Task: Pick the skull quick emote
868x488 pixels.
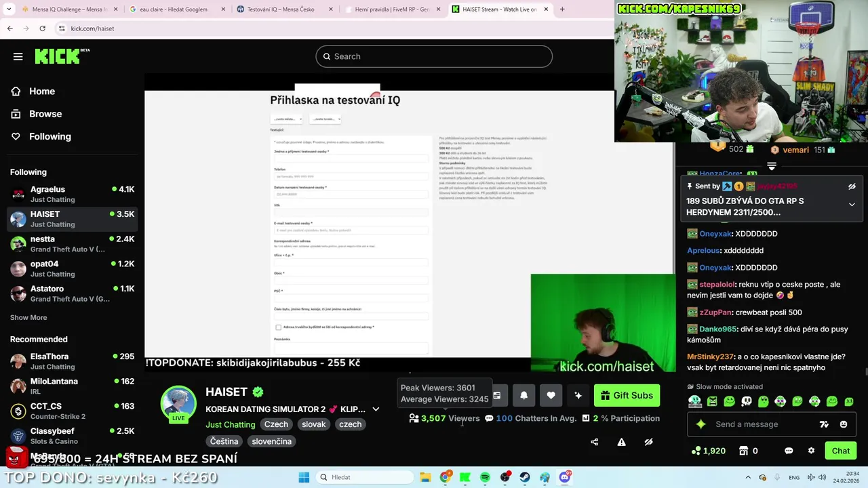Action: (746, 401)
